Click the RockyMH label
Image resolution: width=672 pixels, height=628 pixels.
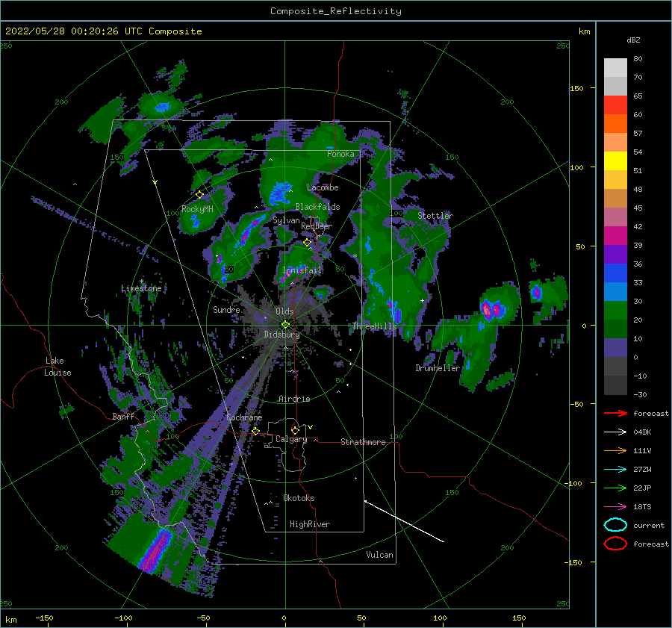197,209
